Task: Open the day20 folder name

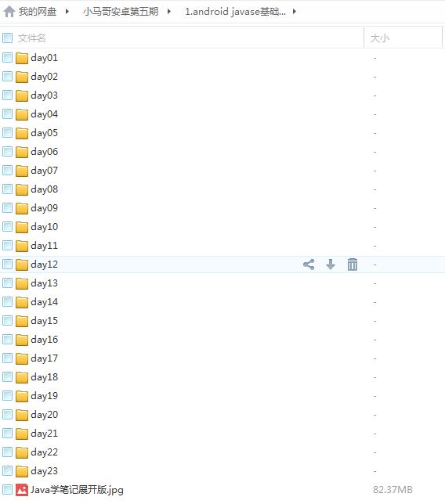Action: tap(45, 414)
